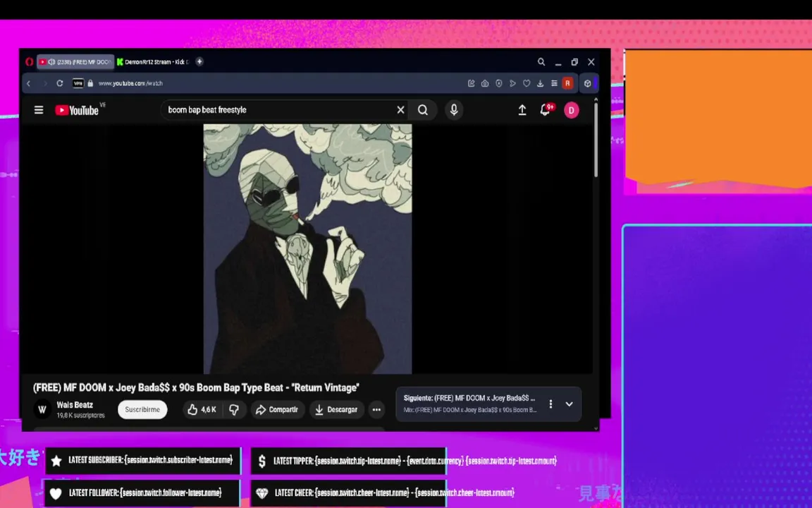
Task: Mute the YouTube tab audio icon
Action: point(51,61)
